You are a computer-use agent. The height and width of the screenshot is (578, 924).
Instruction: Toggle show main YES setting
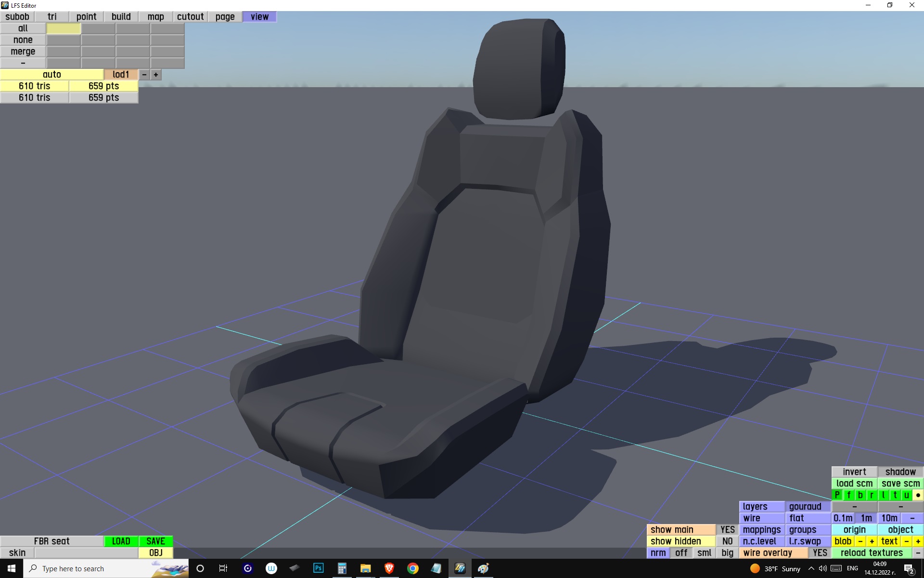click(x=727, y=530)
